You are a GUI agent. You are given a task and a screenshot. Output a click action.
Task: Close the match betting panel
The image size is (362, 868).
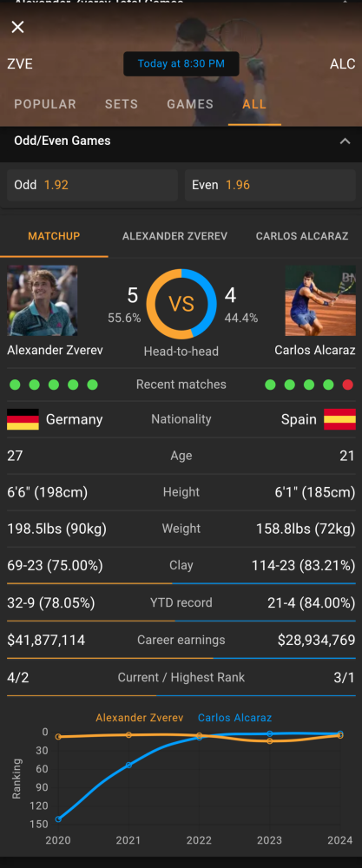(x=17, y=27)
